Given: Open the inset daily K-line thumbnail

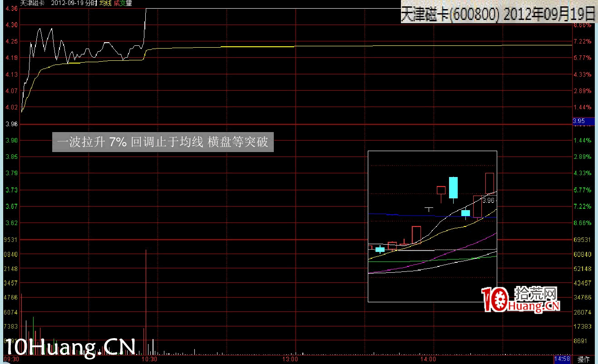Looking at the screenshot, I should point(432,226).
